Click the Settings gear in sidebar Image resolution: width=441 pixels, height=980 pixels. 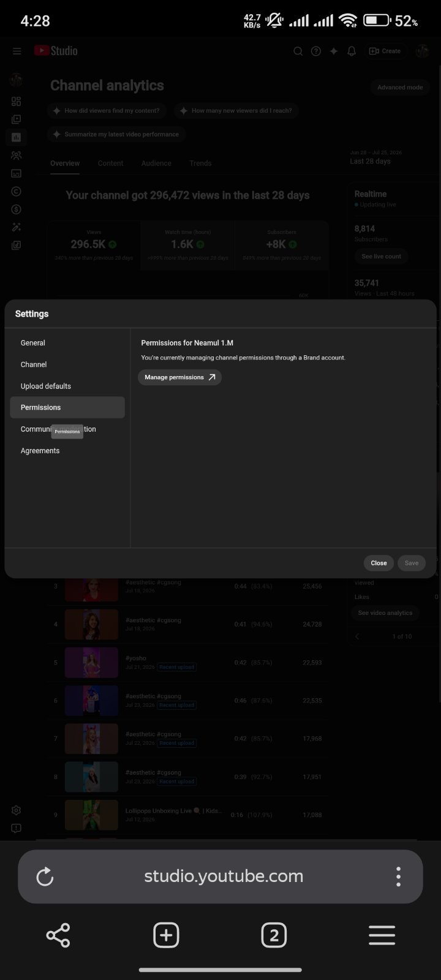17,810
